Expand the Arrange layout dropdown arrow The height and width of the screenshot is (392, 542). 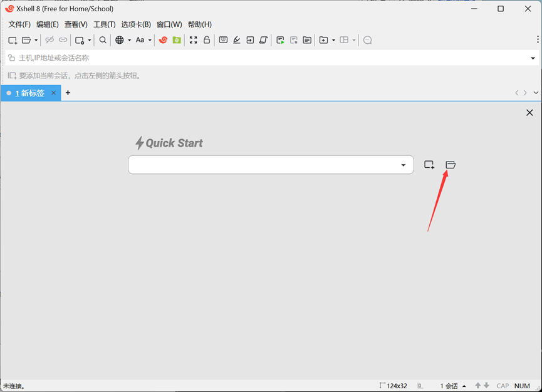[354, 40]
